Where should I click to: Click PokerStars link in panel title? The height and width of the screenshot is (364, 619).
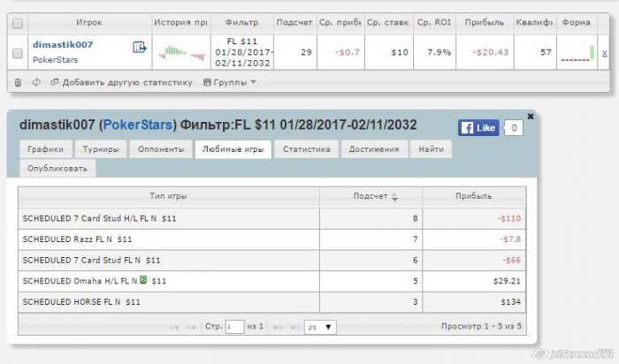pyautogui.click(x=138, y=125)
